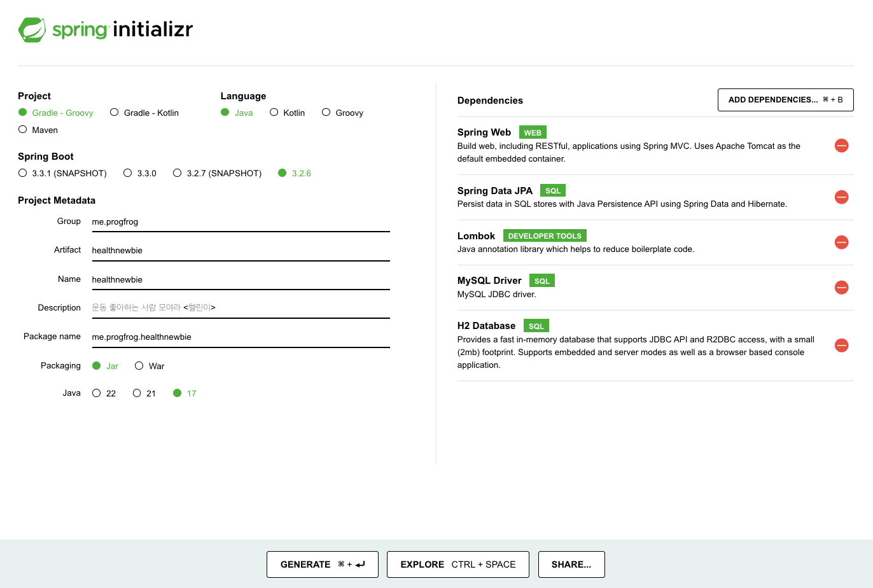Choose Spring Boot 3.3.1 (SNAPSHOT)
Viewport: 873px width, 588px height.
click(62, 173)
